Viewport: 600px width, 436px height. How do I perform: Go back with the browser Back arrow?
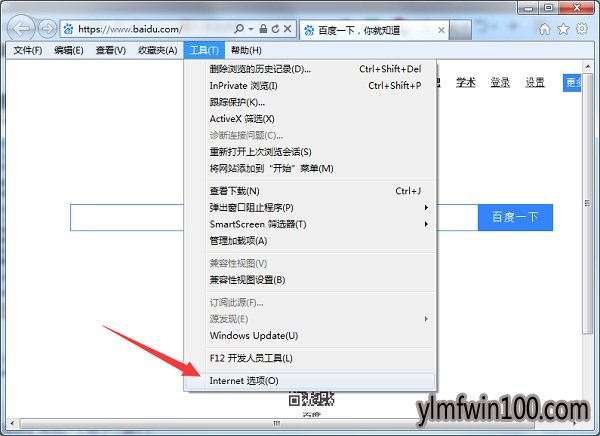coord(21,28)
